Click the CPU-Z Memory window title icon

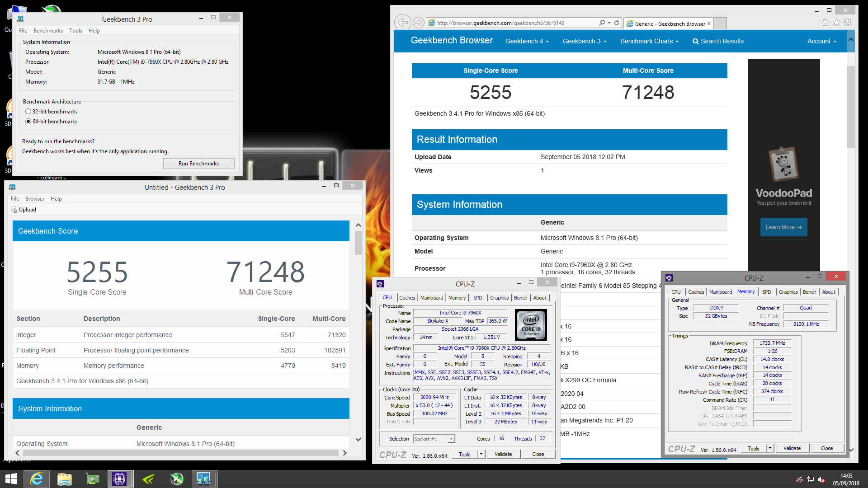(669, 278)
